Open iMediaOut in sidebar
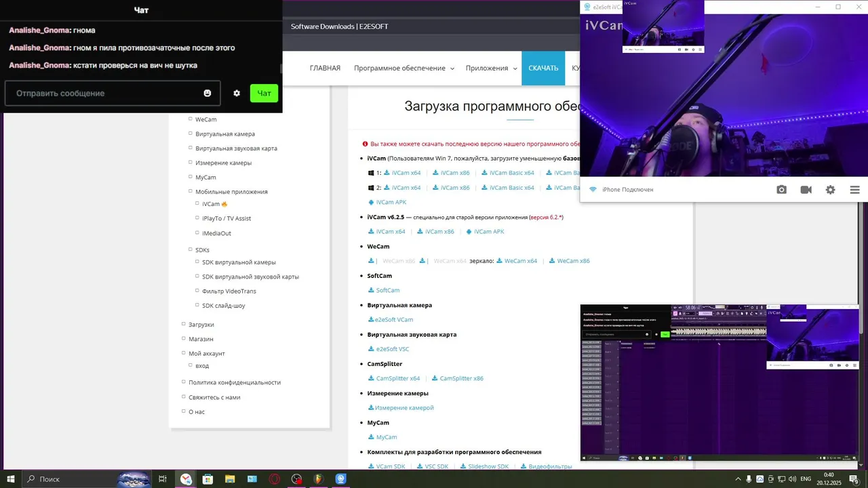Image resolution: width=868 pixels, height=488 pixels. point(216,233)
